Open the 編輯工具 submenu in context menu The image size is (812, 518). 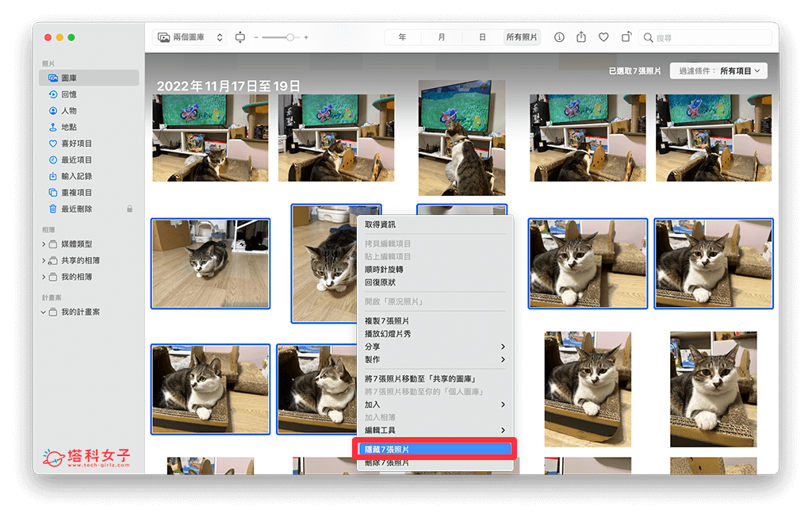(x=435, y=431)
